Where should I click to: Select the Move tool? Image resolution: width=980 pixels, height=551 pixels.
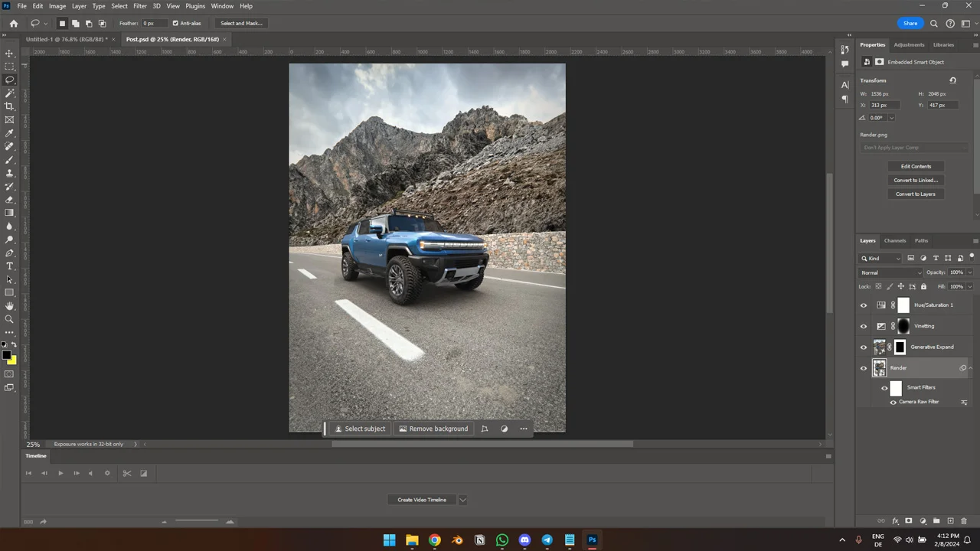[10, 54]
